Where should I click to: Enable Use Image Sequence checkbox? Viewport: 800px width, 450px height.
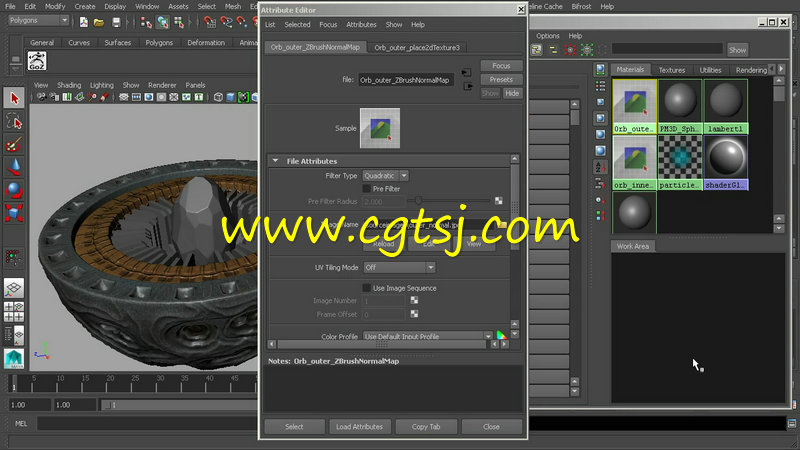[366, 288]
